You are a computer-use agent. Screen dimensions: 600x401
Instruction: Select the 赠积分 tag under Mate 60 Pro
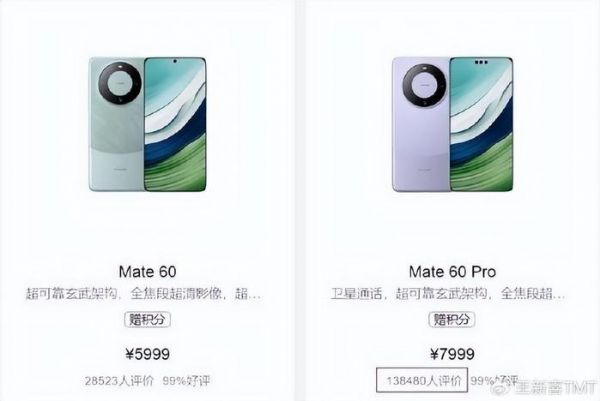(452, 319)
